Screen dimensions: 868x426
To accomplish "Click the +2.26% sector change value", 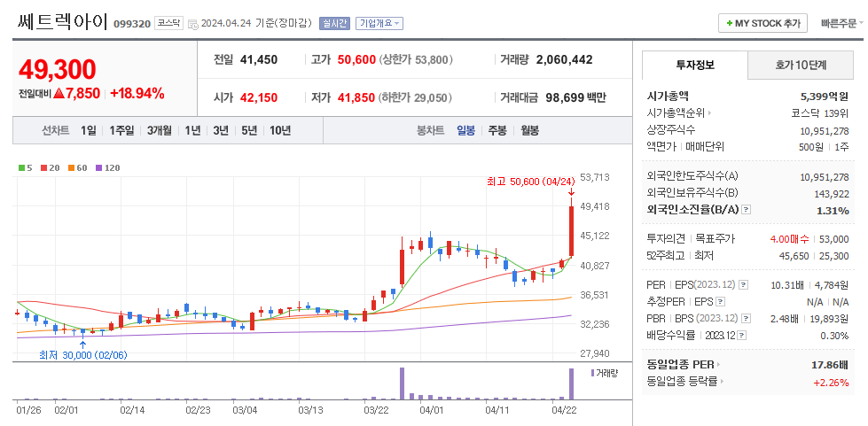I will point(831,382).
